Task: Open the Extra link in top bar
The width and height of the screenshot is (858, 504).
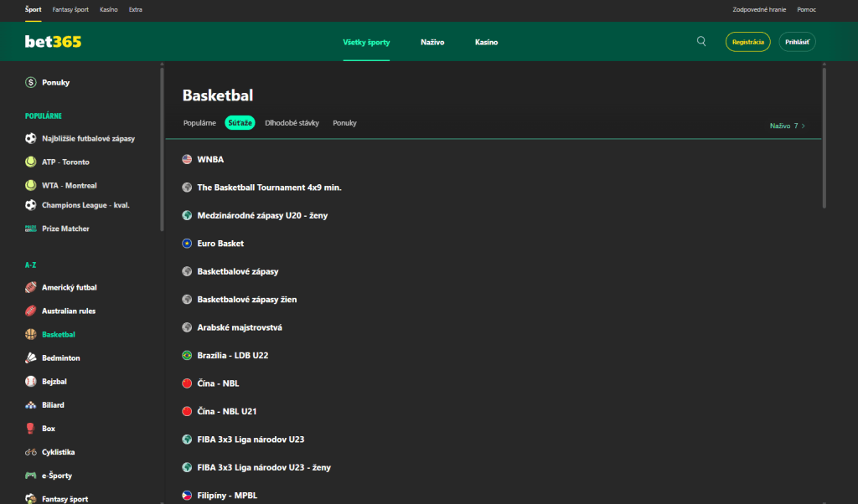Action: click(136, 10)
